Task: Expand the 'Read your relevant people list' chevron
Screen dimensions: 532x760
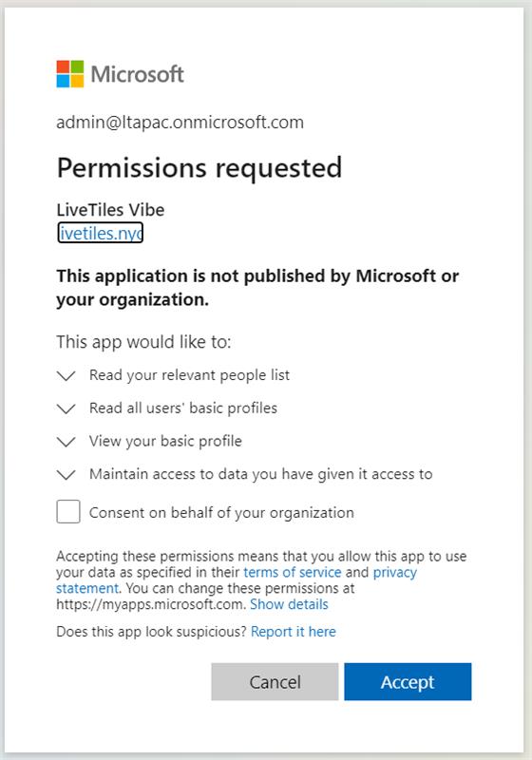Action: point(66,375)
